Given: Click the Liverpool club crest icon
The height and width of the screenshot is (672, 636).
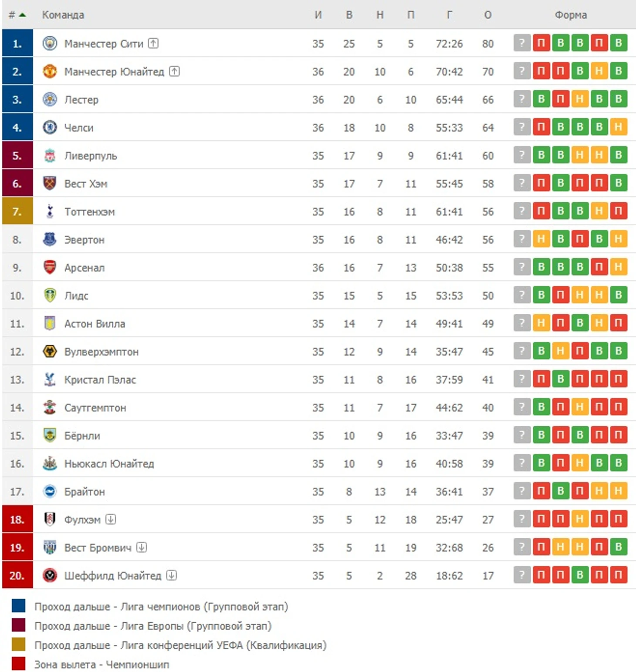Looking at the screenshot, I should [50, 155].
